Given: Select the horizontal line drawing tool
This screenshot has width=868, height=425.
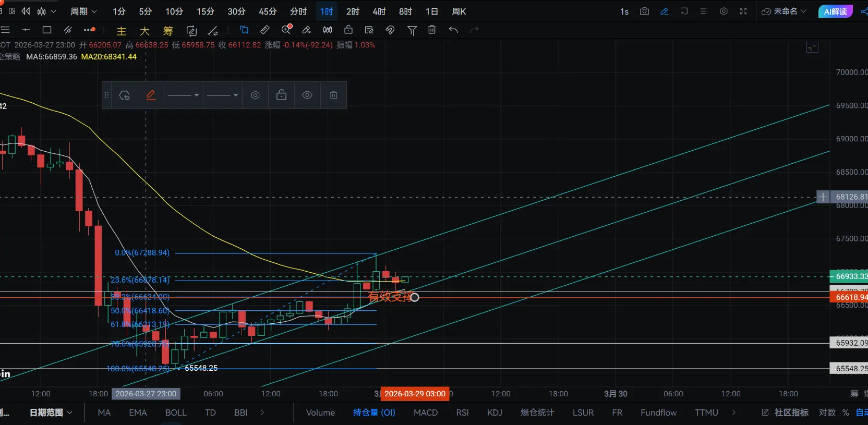Looking at the screenshot, I should click(x=26, y=30).
